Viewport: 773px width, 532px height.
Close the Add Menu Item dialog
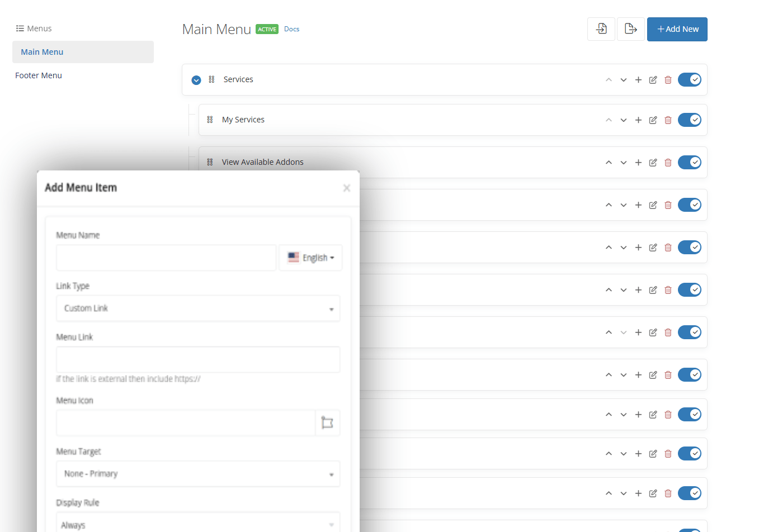(x=347, y=188)
